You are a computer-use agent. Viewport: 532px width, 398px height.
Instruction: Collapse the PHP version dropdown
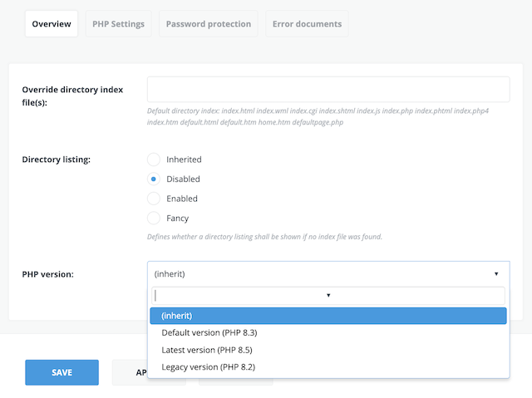click(x=328, y=274)
